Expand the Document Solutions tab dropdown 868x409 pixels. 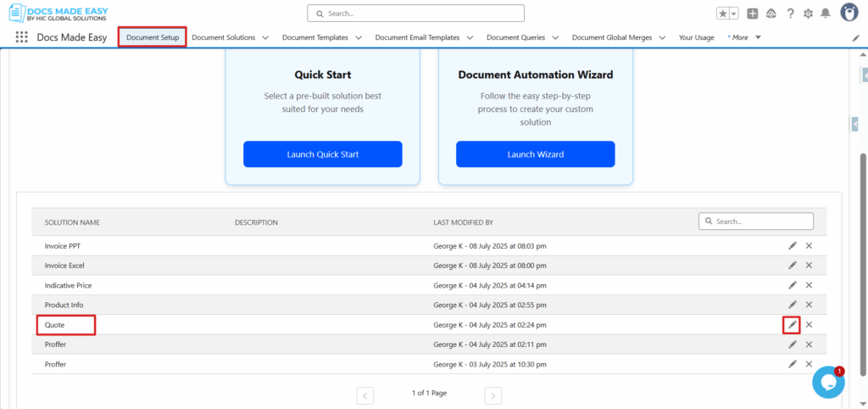pos(265,38)
